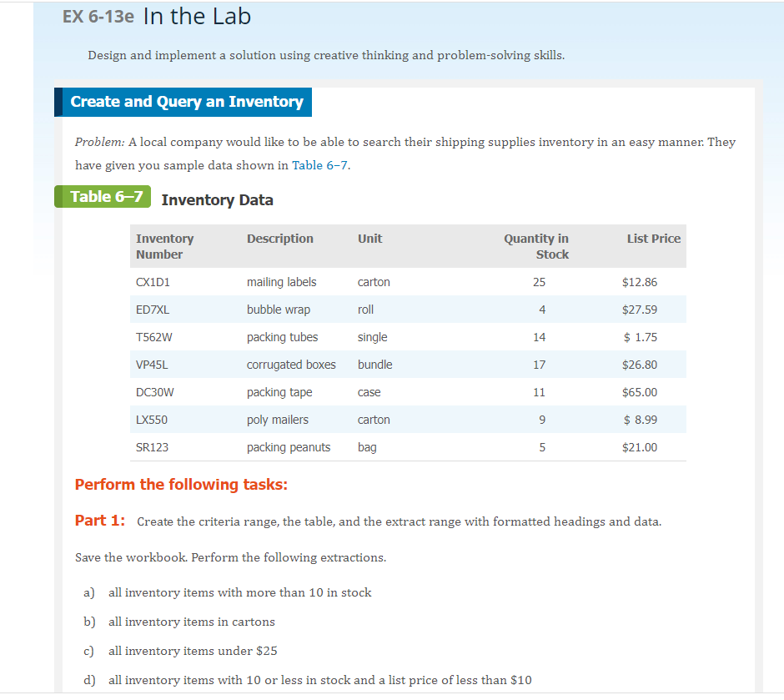This screenshot has width=784, height=700.
Task: Click the 'case' unit cell
Action: [369, 392]
